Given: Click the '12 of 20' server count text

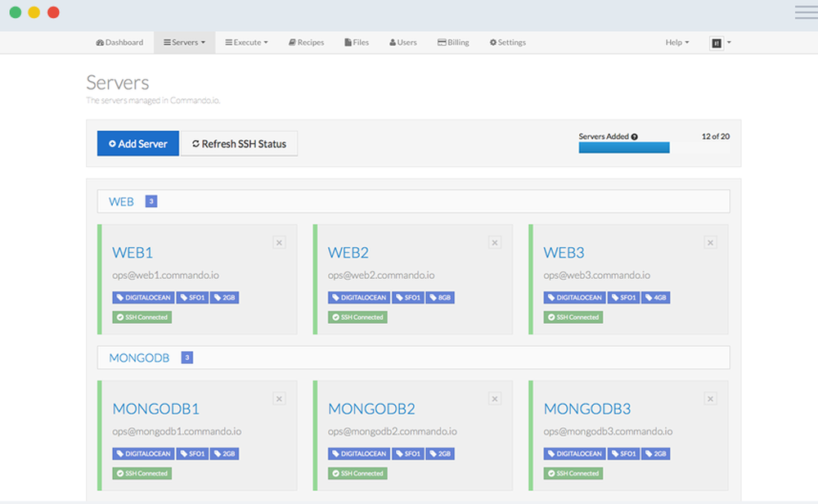Looking at the screenshot, I should tap(715, 136).
